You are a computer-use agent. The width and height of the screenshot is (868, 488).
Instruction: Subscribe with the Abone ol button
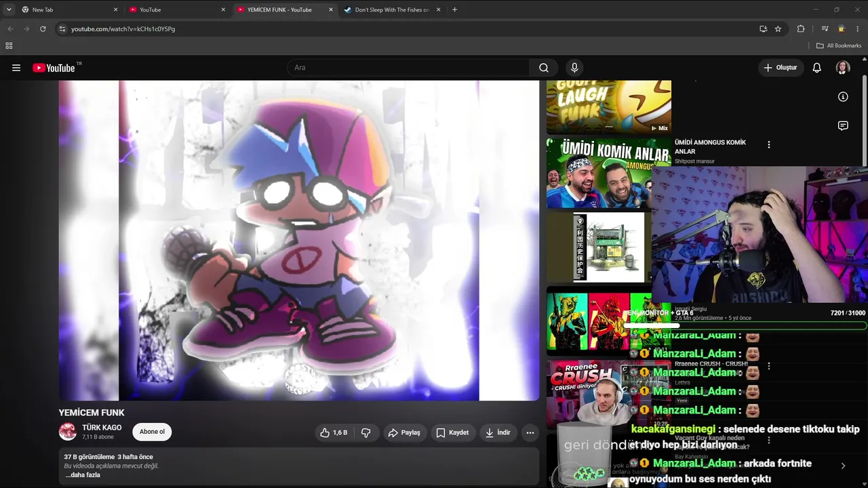pyautogui.click(x=152, y=432)
